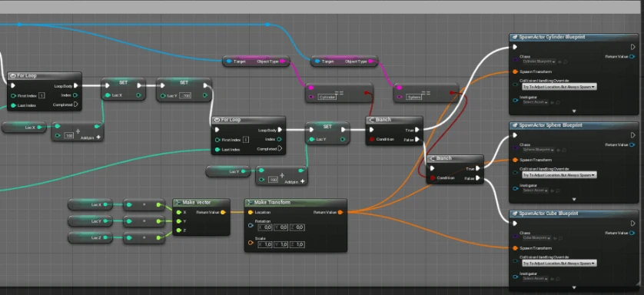Screen dimensions: 644x295
Task: Click Condition pin of Branch wired to Cylinder comparison
Action: pyautogui.click(x=372, y=140)
